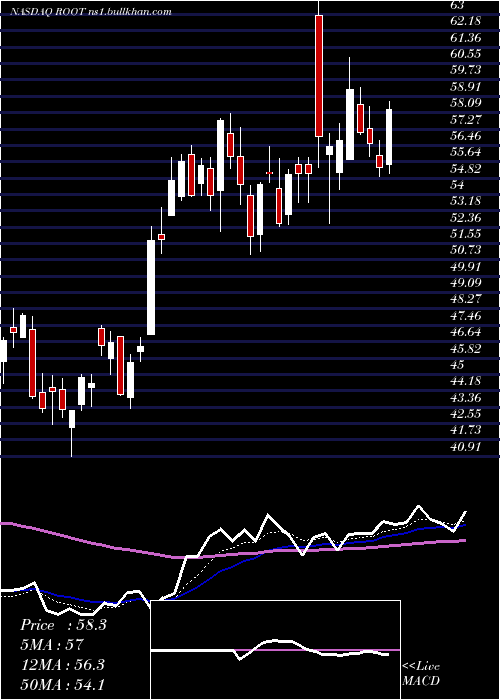Click the 49.09 price axis label
This screenshot has width=500, height=700.
tap(466, 283)
